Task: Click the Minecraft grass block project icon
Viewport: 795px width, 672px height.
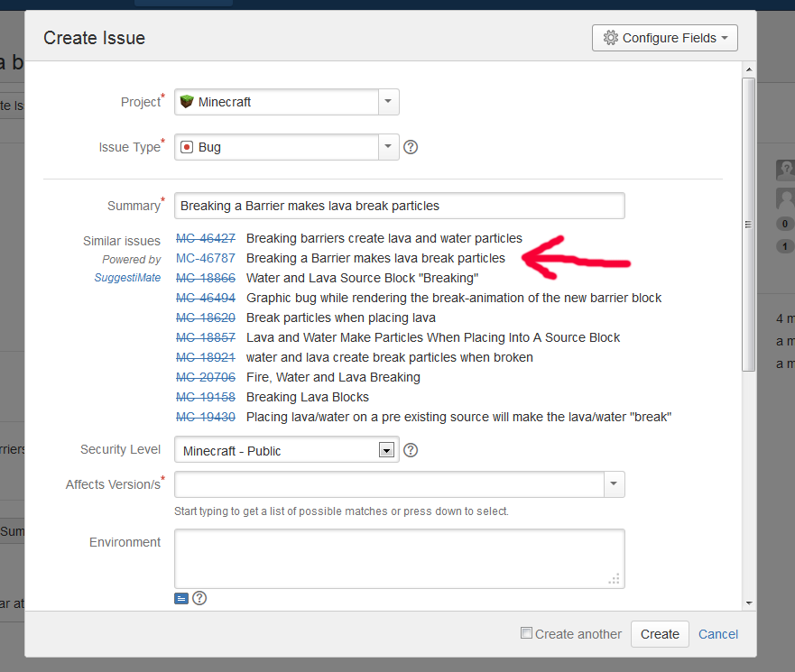Action: coord(187,102)
